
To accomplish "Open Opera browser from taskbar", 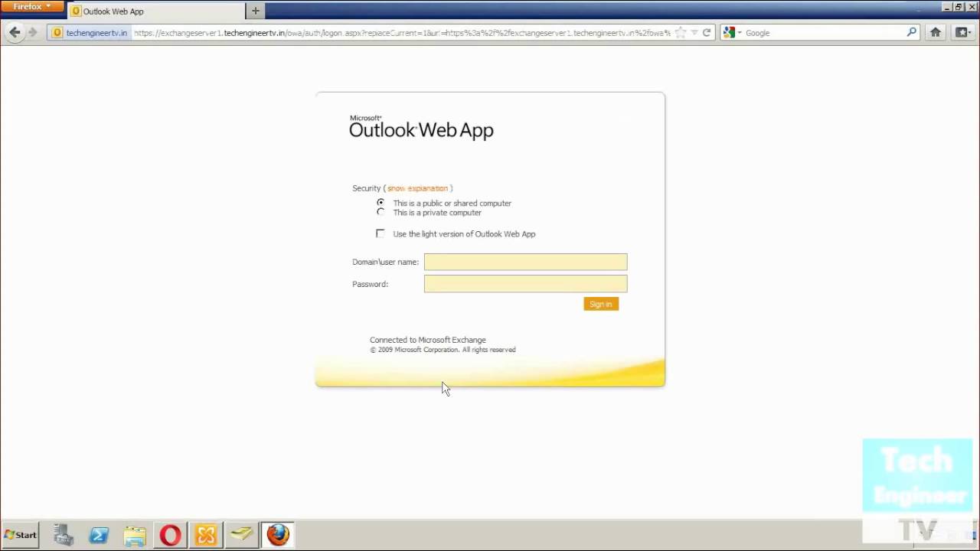I will tap(170, 535).
